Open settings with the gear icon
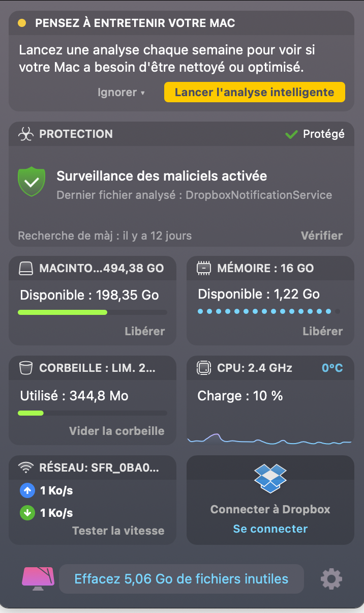This screenshot has width=364, height=613. pos(331,578)
